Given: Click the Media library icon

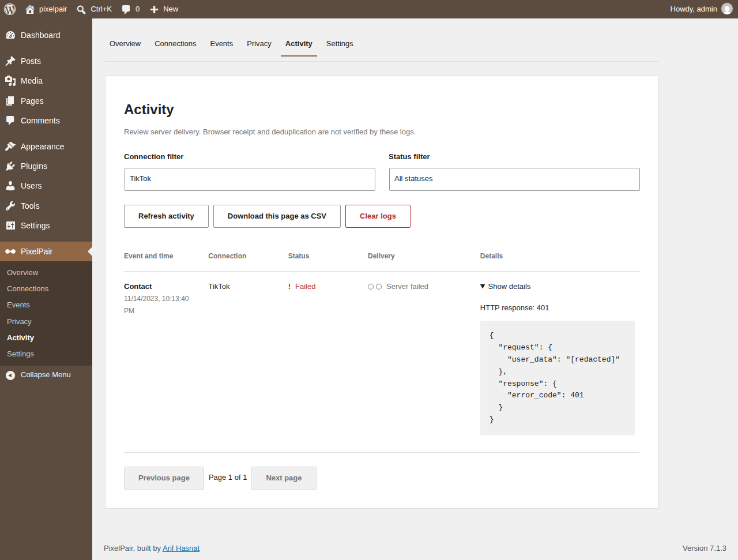Looking at the screenshot, I should 10,81.
